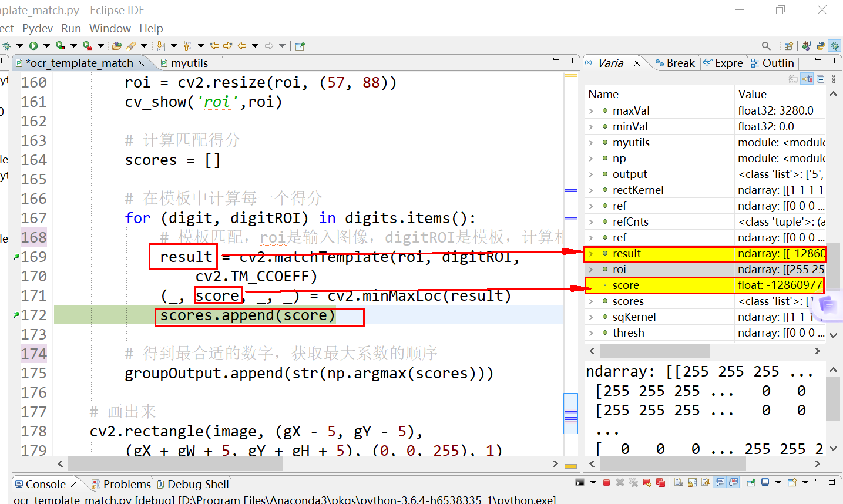Switch to the Breakpoints view tab
This screenshot has width=843, height=504.
tap(676, 63)
